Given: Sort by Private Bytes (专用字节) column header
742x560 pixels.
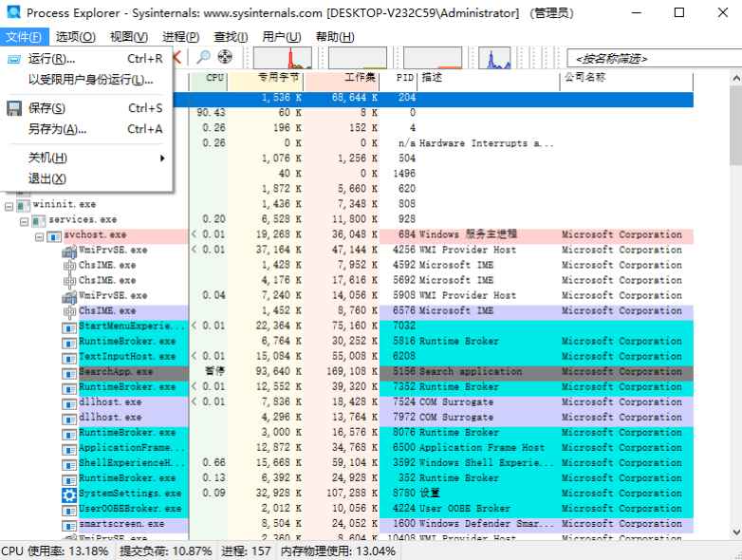Looking at the screenshot, I should click(266, 78).
